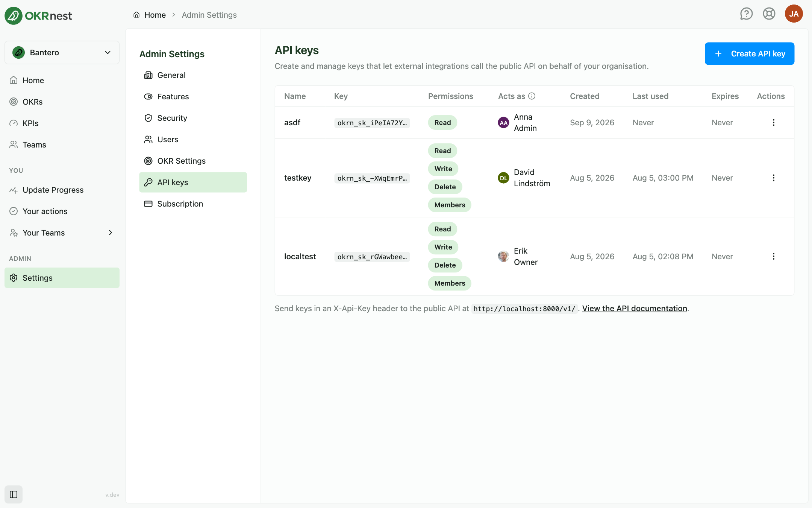The height and width of the screenshot is (508, 812).
Task: Open the Bantero organisation dropdown
Action: (62, 52)
